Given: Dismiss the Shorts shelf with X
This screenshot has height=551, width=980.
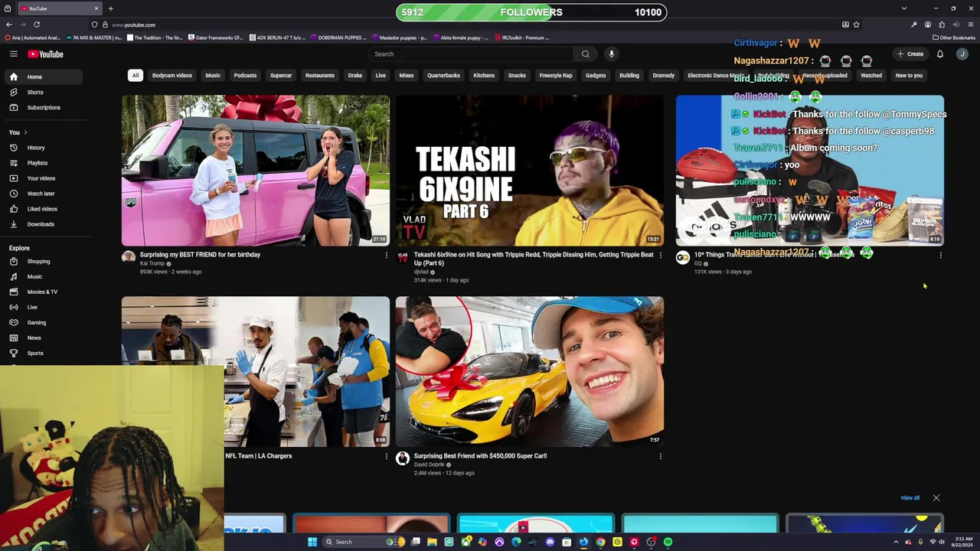Looking at the screenshot, I should 936,497.
